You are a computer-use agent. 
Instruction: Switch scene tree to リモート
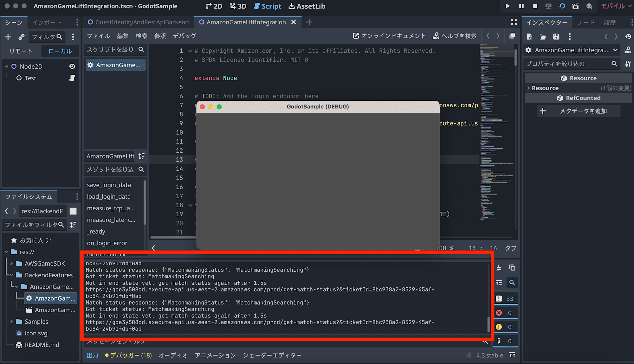click(x=21, y=51)
